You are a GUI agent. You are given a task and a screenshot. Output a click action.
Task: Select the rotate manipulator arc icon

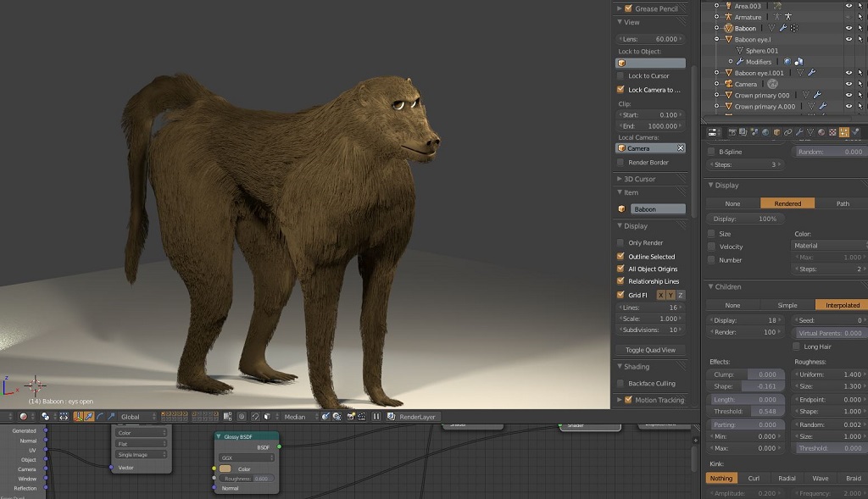[100, 417]
